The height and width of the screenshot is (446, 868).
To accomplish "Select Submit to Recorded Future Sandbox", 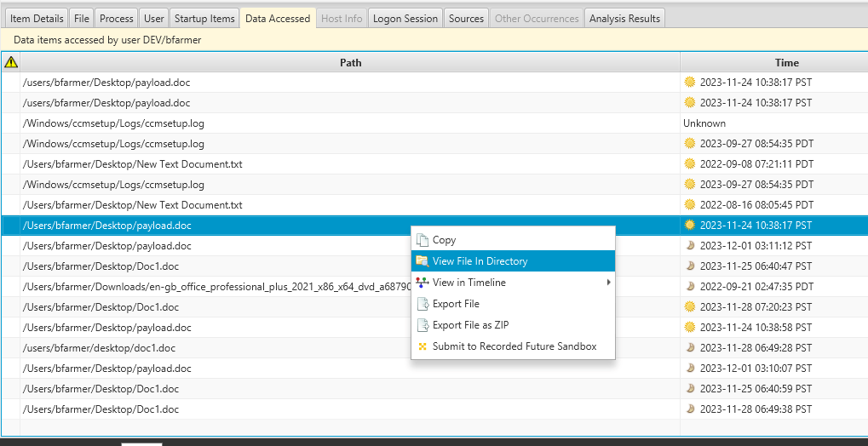I will [x=514, y=346].
